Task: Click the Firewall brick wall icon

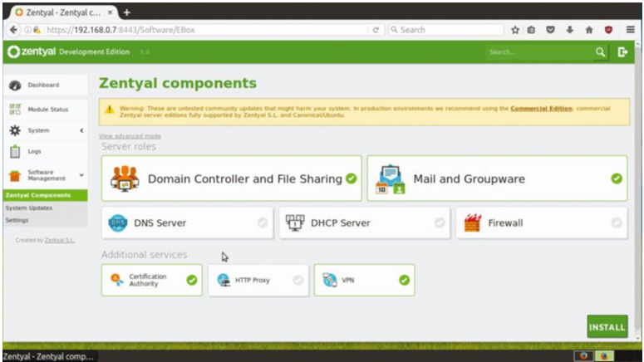Action: pyautogui.click(x=472, y=223)
